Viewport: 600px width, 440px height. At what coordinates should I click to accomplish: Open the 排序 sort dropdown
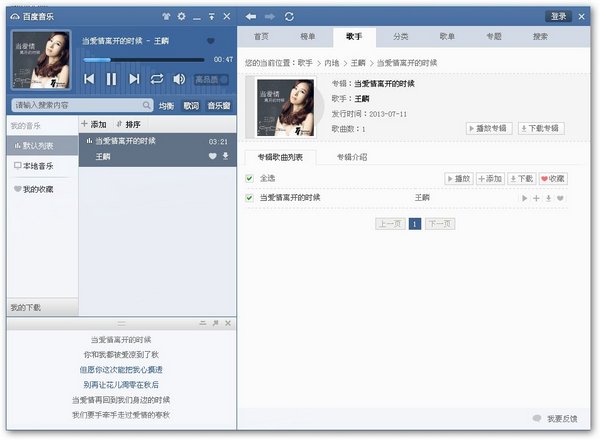click(128, 124)
